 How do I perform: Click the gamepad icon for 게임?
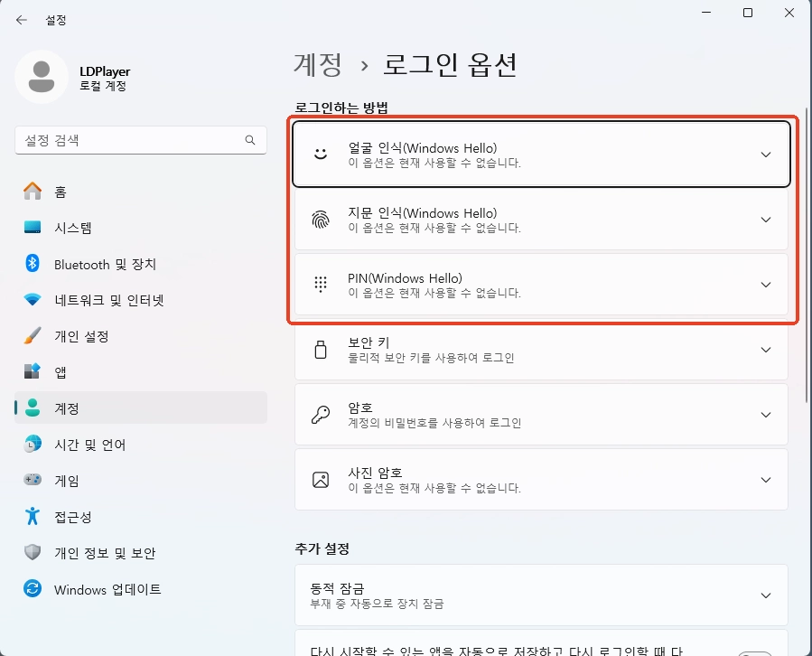33,480
